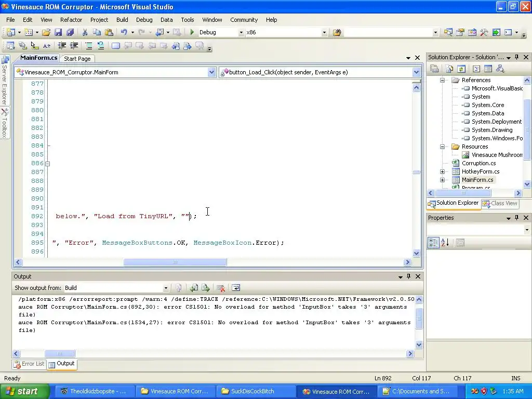Click the New Project toolbar icon
The height and width of the screenshot is (399, 532).
(x=11, y=32)
